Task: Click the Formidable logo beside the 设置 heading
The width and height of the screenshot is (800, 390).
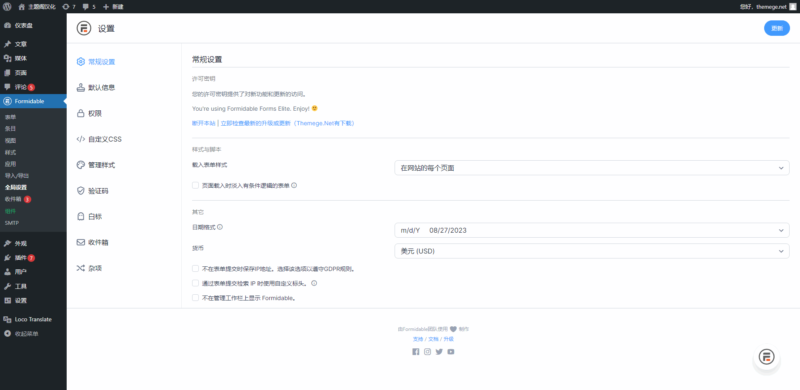Action: 84,29
